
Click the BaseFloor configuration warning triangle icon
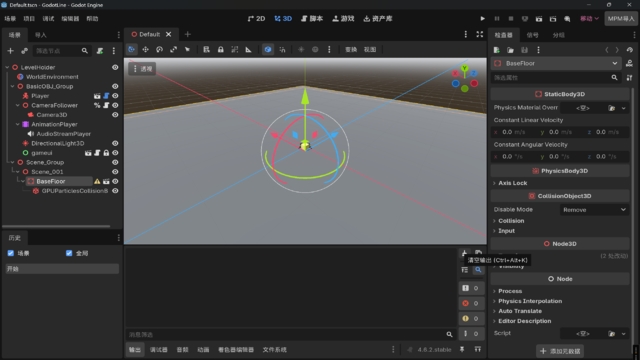click(97, 181)
